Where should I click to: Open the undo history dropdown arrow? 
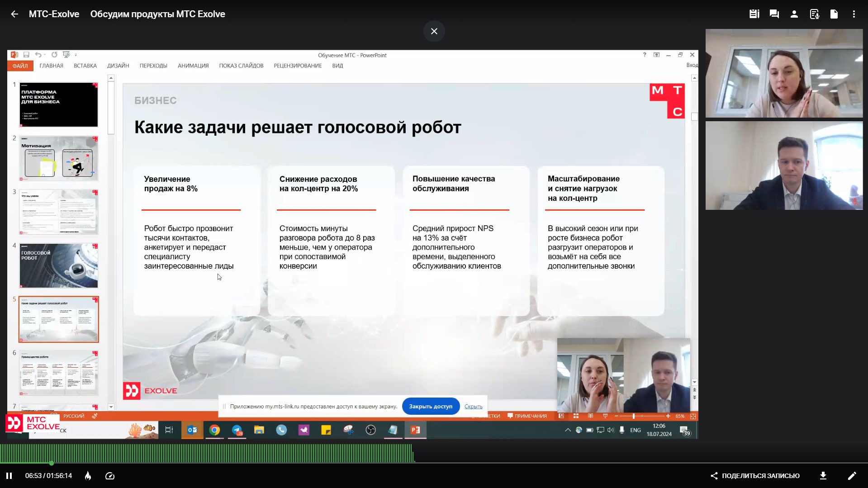(45, 55)
